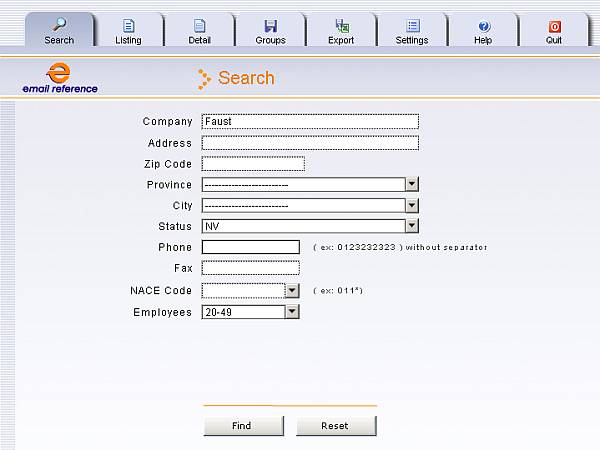
Task: Click the orange Search page heading
Action: 246,78
